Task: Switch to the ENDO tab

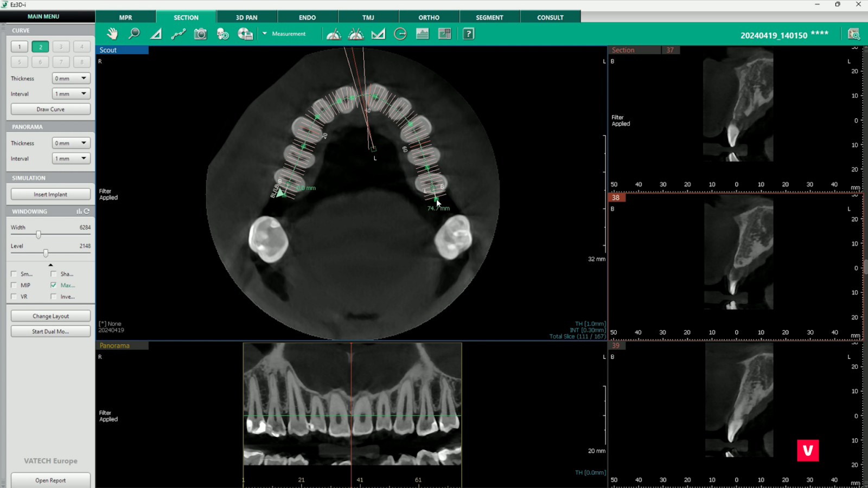Action: point(307,17)
